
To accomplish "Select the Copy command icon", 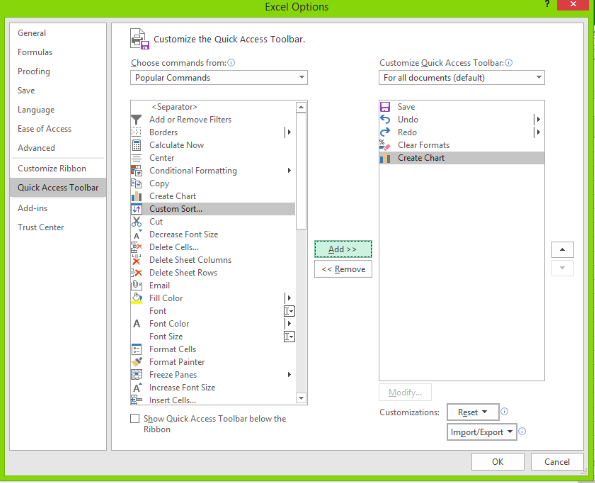I will click(136, 183).
